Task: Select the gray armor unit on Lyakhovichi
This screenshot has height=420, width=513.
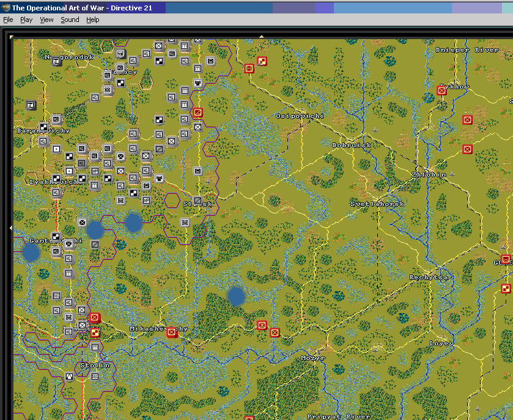Action: pos(56,179)
